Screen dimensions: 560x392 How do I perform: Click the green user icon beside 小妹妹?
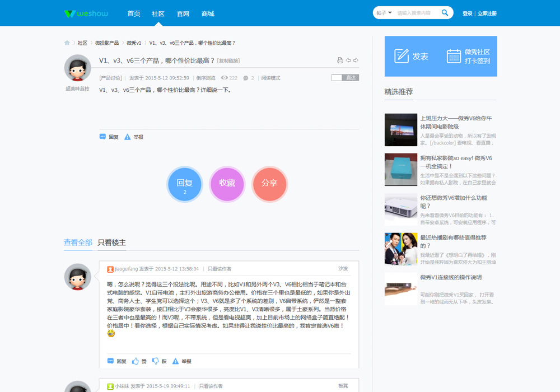[x=110, y=386]
